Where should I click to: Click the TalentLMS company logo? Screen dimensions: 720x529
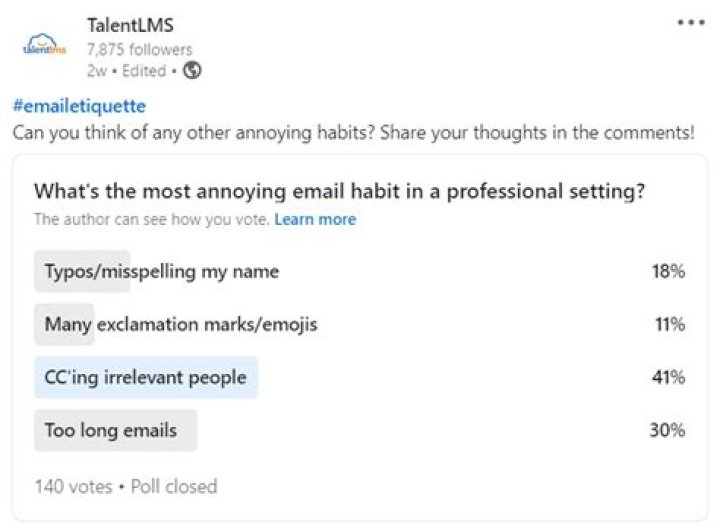coord(44,47)
